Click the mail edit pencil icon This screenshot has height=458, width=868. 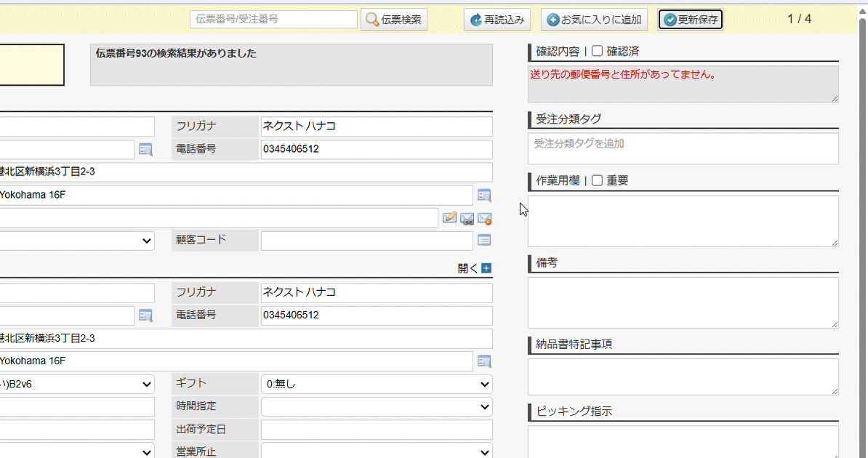coord(450,217)
